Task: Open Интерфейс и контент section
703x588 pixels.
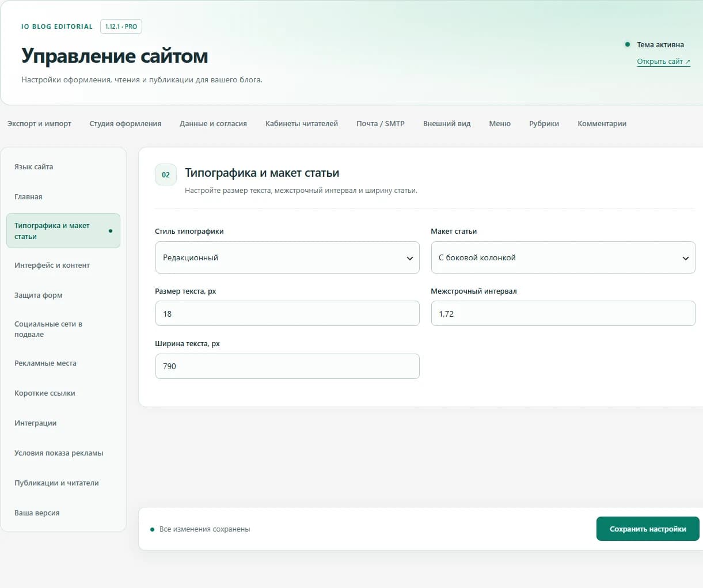Action: pos(63,265)
